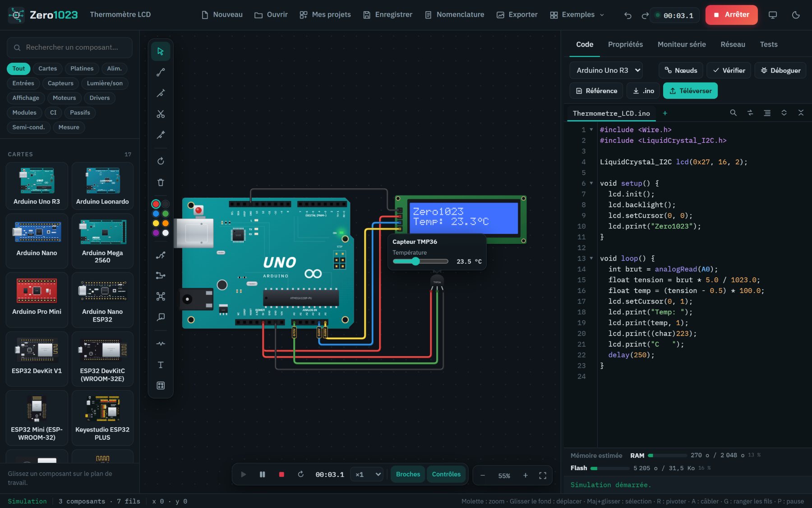Screen dimensions: 812x508
Task: Switch to the Propriétés tab
Action: click(625, 44)
